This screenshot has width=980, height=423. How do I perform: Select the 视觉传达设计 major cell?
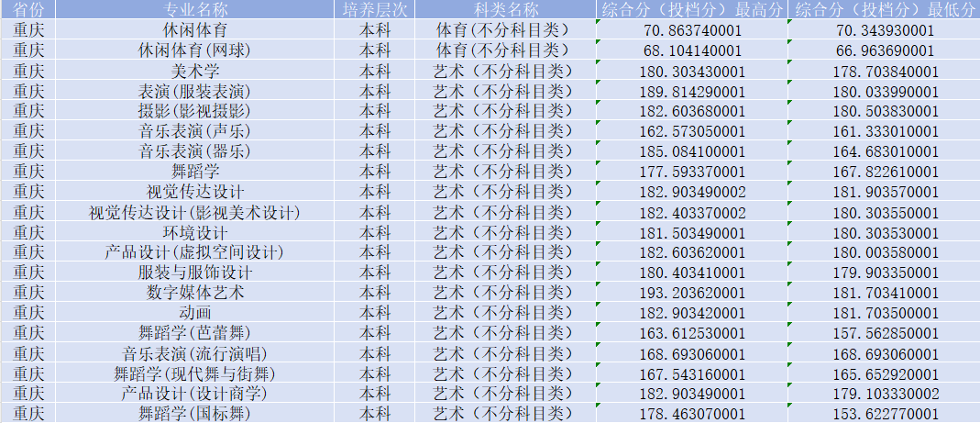194,192
